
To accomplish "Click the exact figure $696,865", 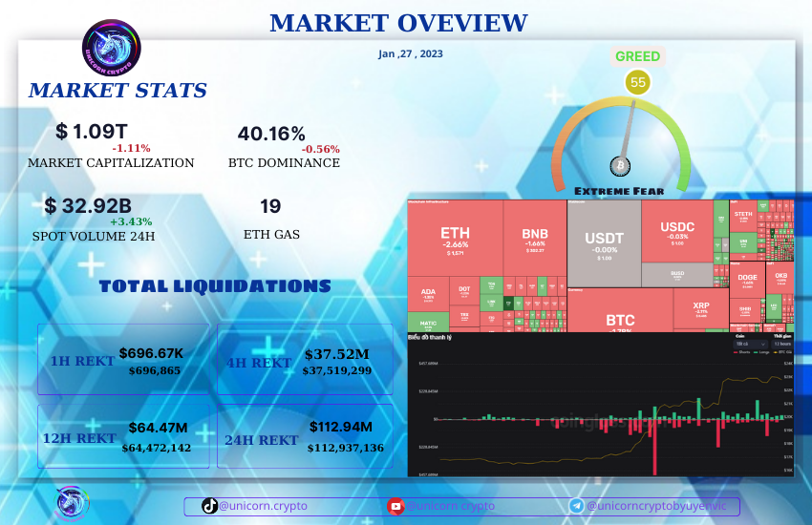I will [155, 371].
